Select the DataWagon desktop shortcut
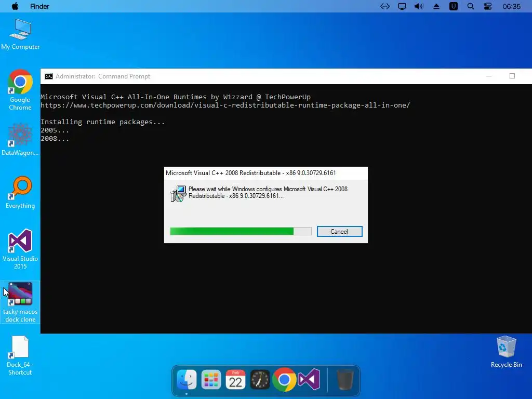The height and width of the screenshot is (399, 532). (x=20, y=139)
